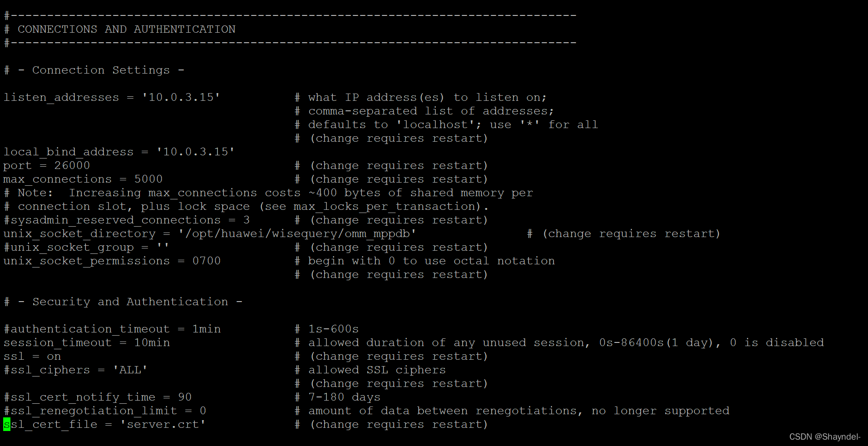Click the listen_addresses value '10.0.3.15'

click(x=181, y=98)
